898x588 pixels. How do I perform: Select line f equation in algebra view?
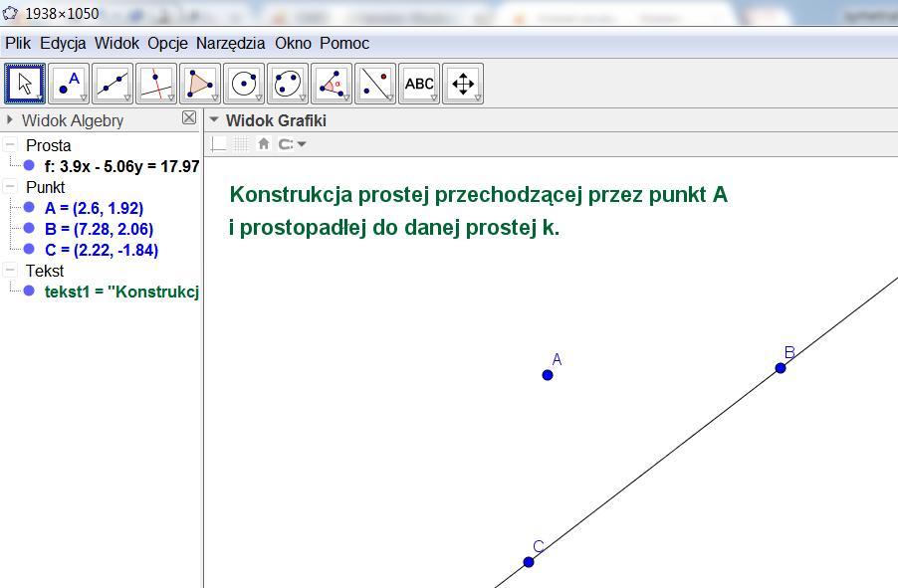point(121,166)
